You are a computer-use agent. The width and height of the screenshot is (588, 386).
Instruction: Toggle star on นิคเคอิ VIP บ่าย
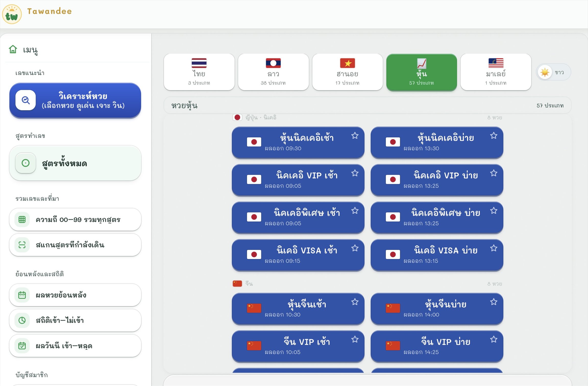pyautogui.click(x=494, y=173)
